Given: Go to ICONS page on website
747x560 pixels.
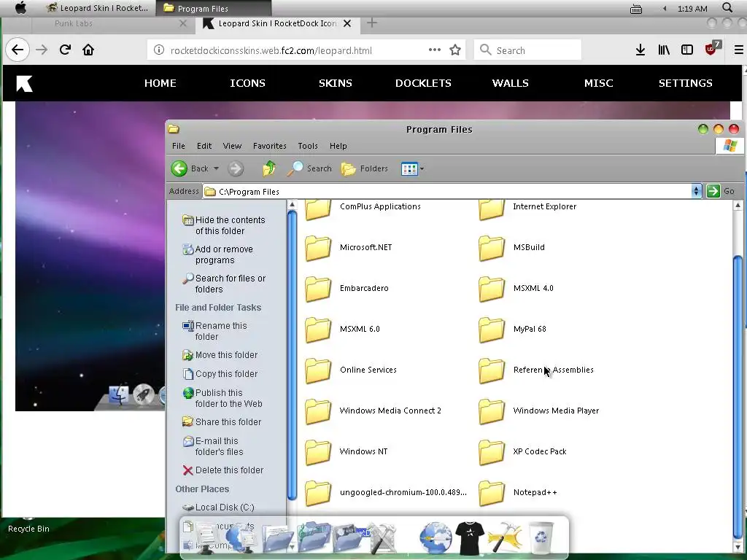Looking at the screenshot, I should [x=247, y=83].
